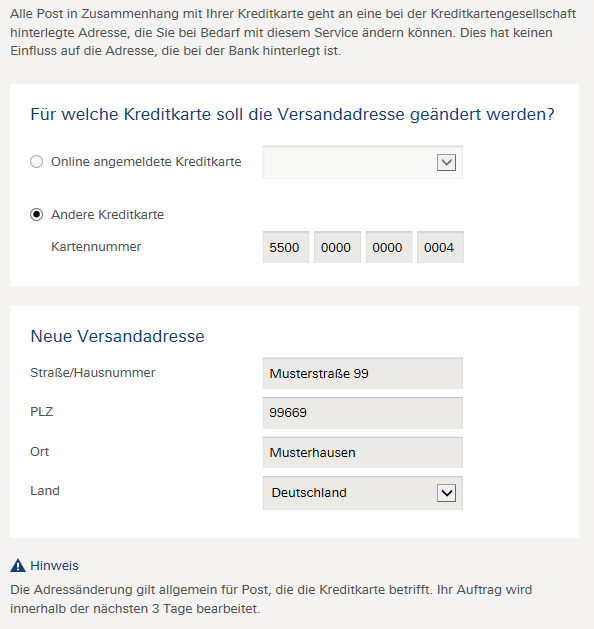Click the arrow icon of the Land dropdown
The width and height of the screenshot is (594, 629).
446,493
